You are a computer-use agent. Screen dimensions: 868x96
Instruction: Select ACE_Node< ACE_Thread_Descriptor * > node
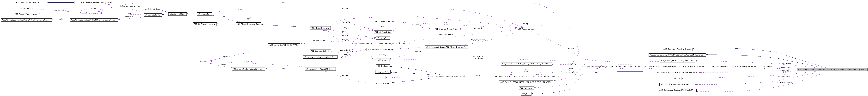(383, 49)
